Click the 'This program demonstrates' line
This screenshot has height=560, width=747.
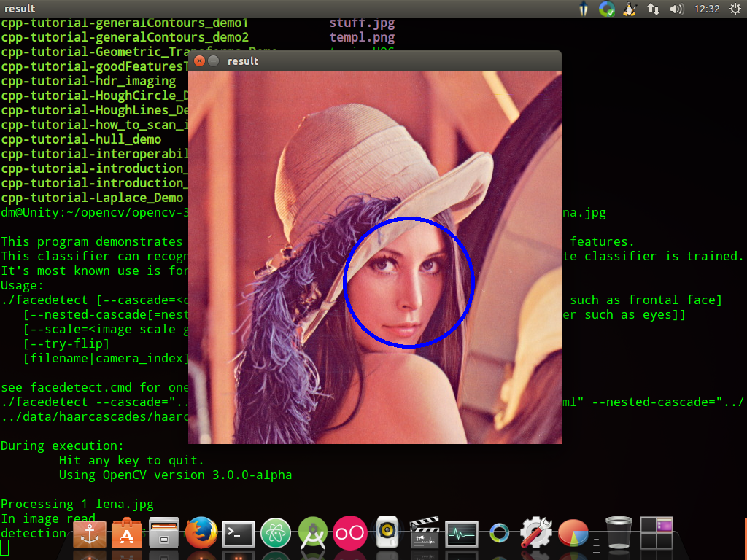[x=91, y=242]
